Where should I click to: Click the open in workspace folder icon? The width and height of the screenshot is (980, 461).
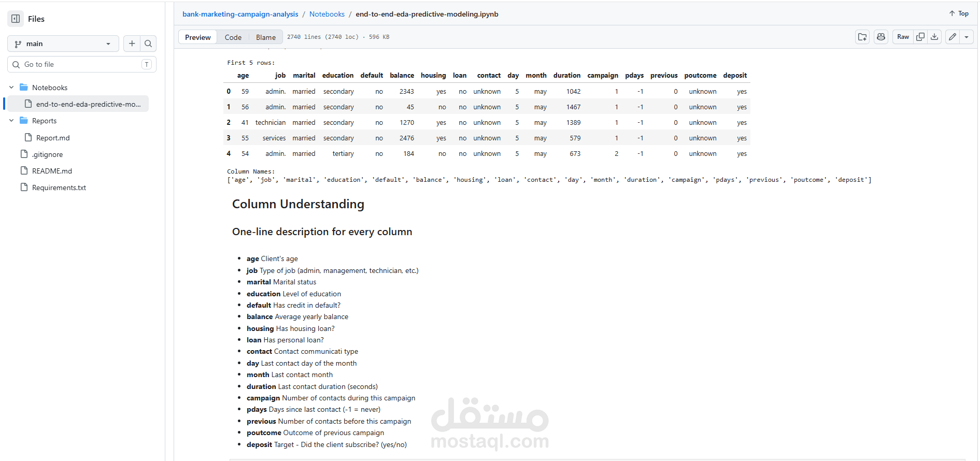862,37
